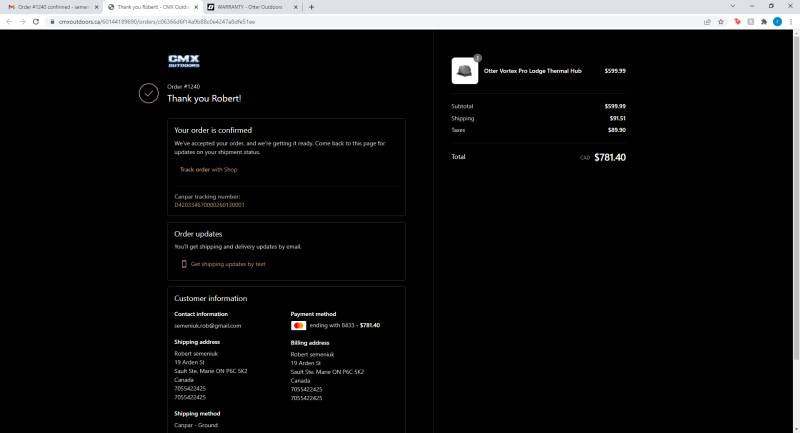Click the Mastercard payment icon
The height and width of the screenshot is (433, 800).
point(298,325)
